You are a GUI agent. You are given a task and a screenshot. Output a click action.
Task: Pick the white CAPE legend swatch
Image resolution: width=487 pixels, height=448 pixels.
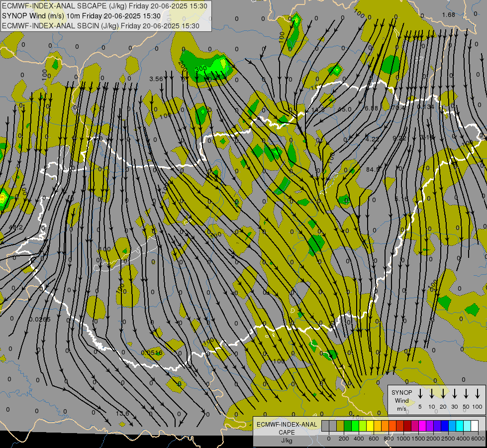pyautogui.click(x=475, y=426)
